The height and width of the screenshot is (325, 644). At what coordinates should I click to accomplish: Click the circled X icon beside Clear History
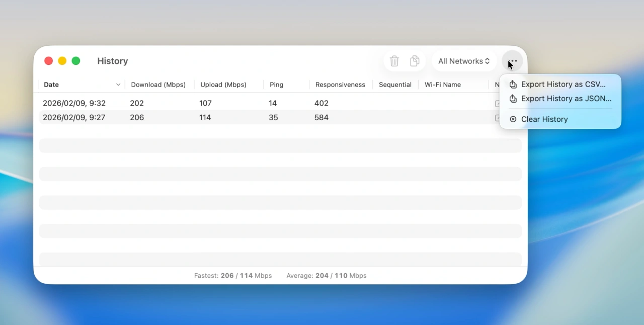[513, 119]
